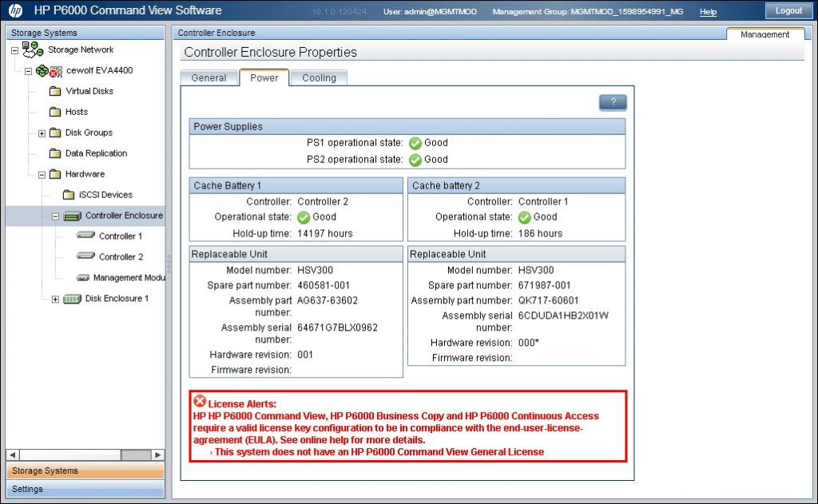This screenshot has height=504, width=818.
Task: Select the Storage Network icon
Action: tap(32, 50)
